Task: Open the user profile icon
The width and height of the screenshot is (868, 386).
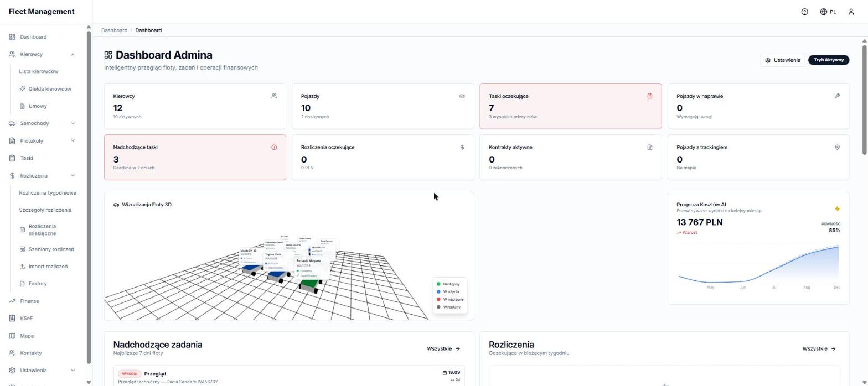Action: pos(851,12)
